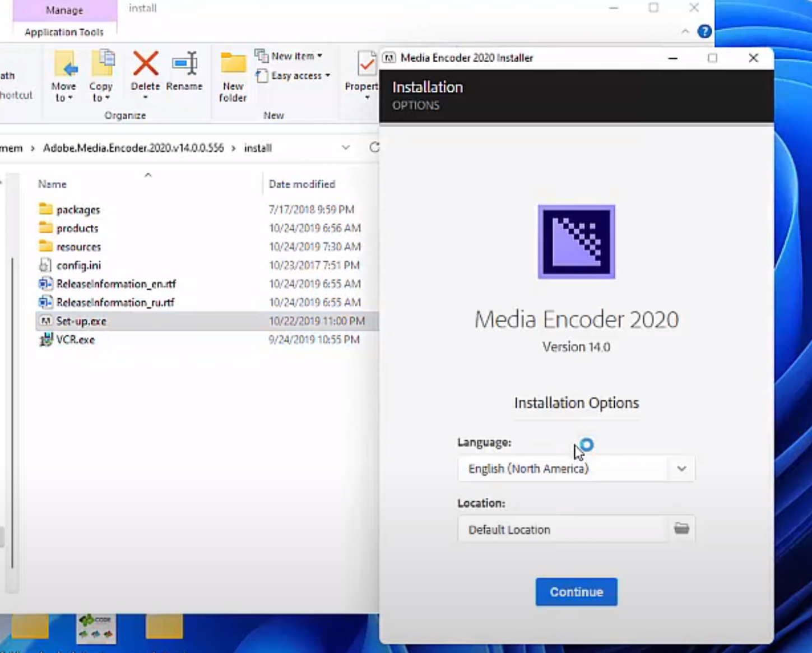Click the Set-up.exe application icon
Screen dimensions: 812x653
(x=45, y=321)
